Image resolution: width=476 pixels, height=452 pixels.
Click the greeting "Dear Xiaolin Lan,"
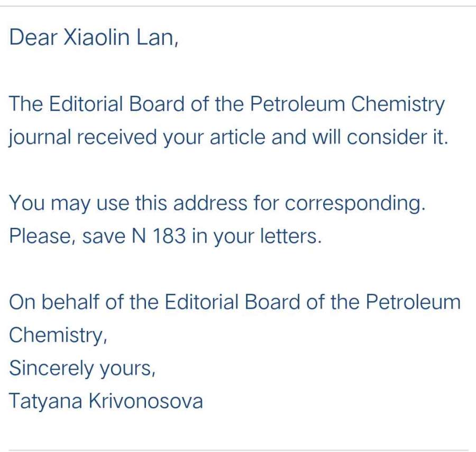[x=94, y=38]
